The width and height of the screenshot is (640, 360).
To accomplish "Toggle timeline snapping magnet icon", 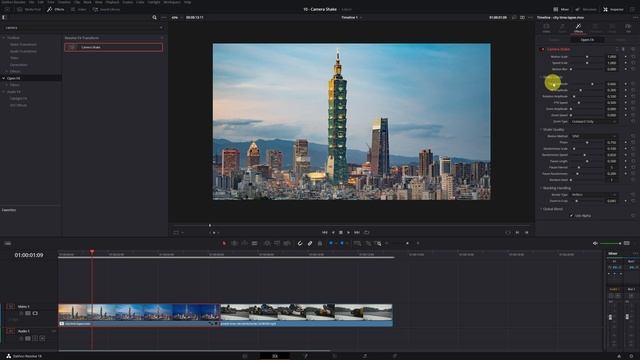I will click(x=300, y=243).
